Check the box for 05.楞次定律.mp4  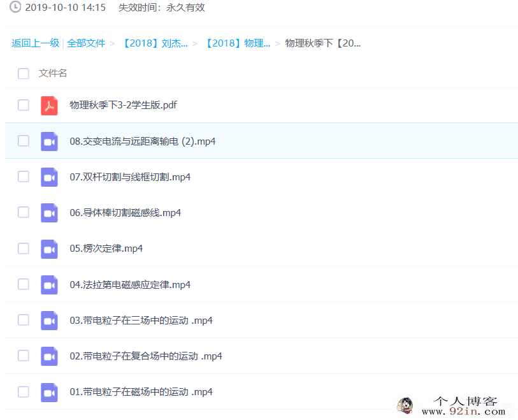pyautogui.click(x=24, y=248)
